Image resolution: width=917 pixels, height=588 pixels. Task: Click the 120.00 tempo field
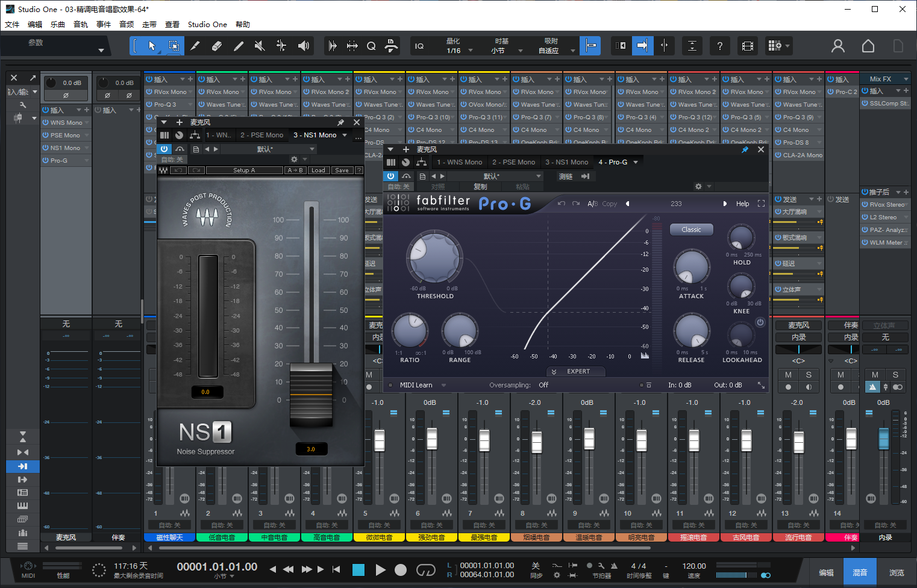tap(693, 566)
